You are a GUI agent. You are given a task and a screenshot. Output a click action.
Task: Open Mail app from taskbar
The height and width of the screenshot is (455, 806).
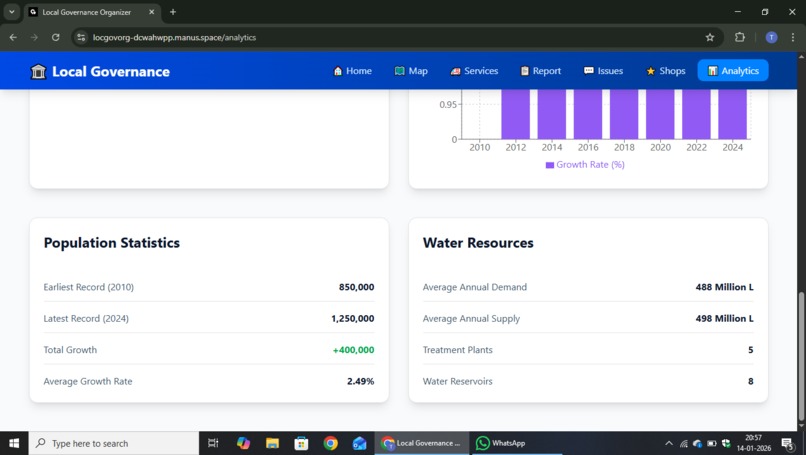tap(359, 443)
